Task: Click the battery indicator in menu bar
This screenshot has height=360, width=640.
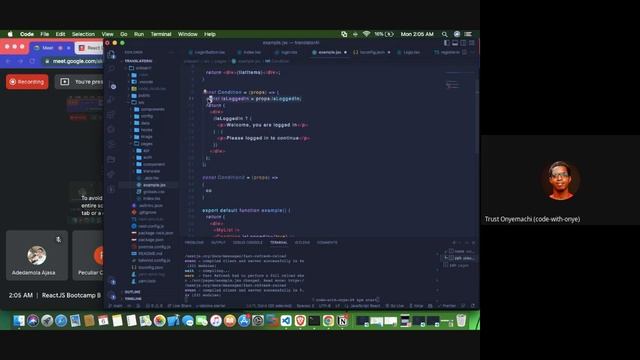Action: (x=384, y=34)
